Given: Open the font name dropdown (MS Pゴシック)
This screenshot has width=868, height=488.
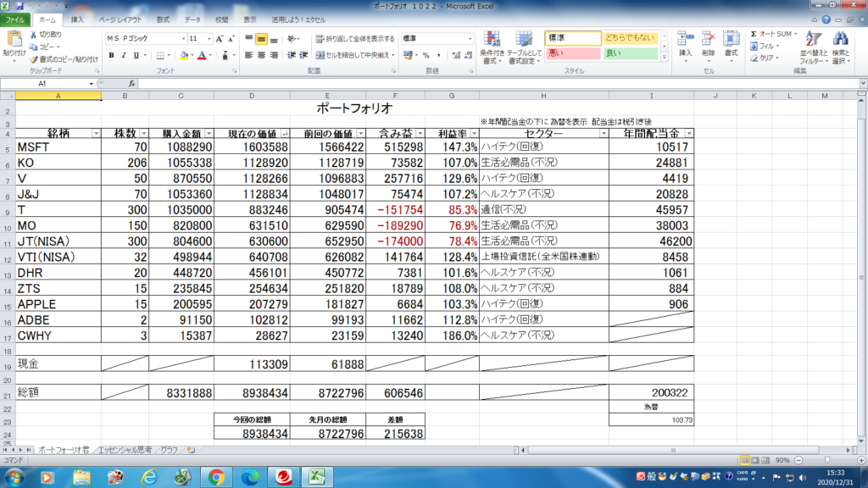Looking at the screenshot, I should click(183, 39).
